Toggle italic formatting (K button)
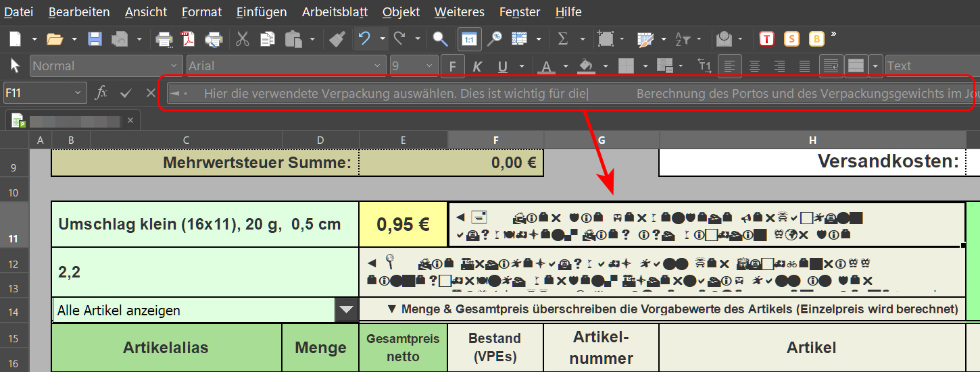980x372 pixels. click(477, 66)
